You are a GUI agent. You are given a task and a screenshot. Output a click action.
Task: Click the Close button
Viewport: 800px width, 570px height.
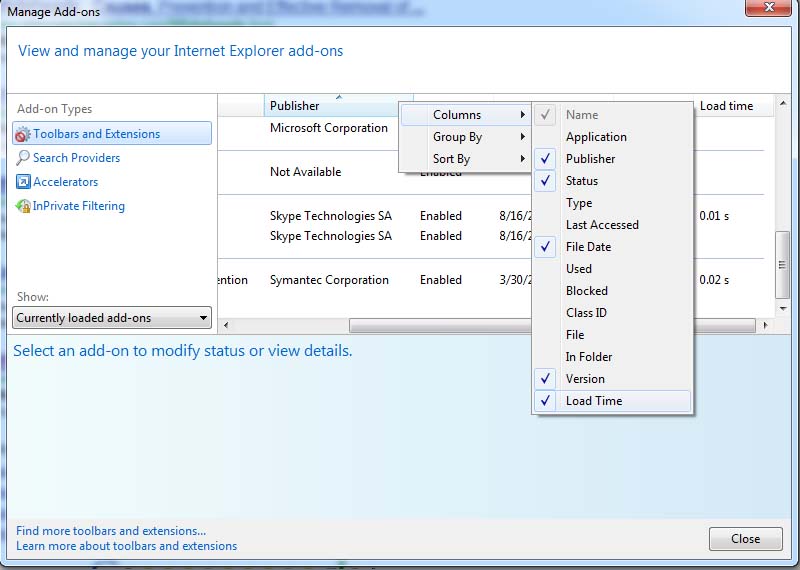745,538
